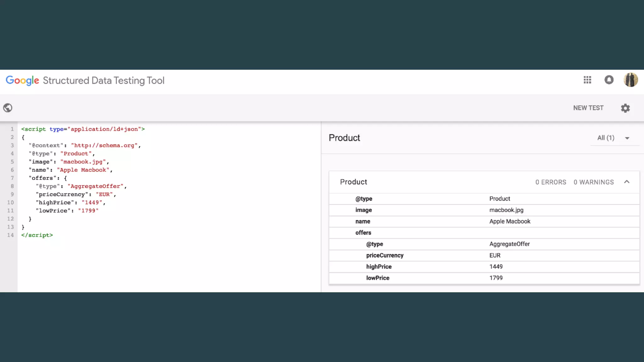Select the lowPrice result row
644x362 pixels.
tap(378, 278)
